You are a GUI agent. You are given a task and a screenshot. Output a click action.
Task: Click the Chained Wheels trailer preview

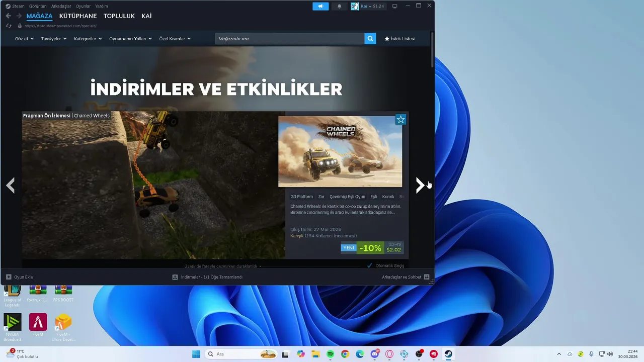coord(153,185)
